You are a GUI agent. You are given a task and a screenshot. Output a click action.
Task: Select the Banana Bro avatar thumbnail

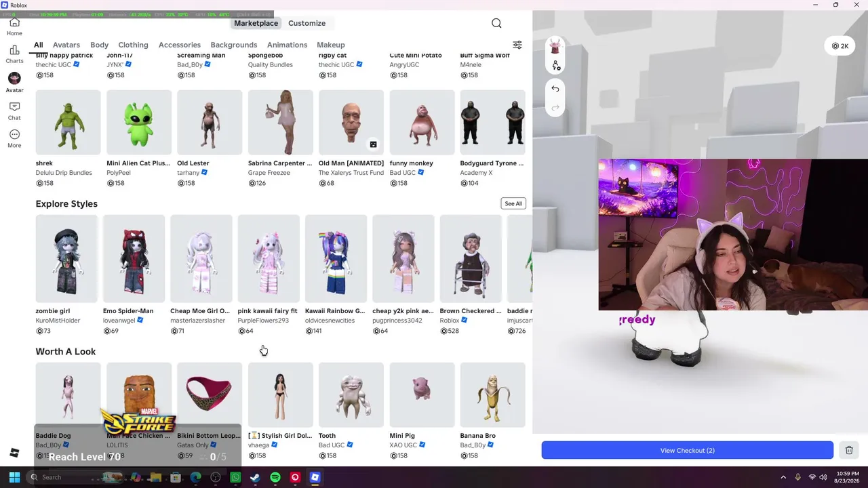(x=492, y=394)
